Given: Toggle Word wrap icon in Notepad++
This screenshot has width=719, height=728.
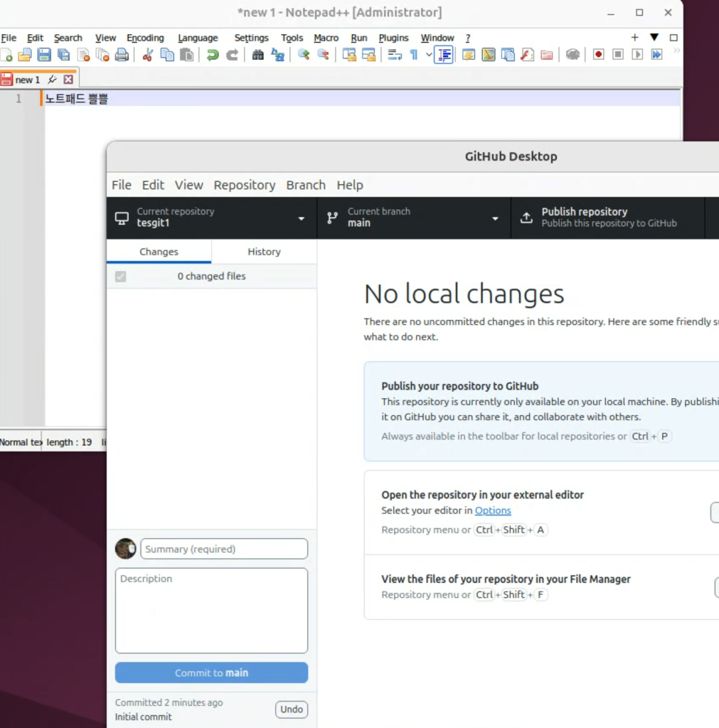Looking at the screenshot, I should pyautogui.click(x=395, y=55).
